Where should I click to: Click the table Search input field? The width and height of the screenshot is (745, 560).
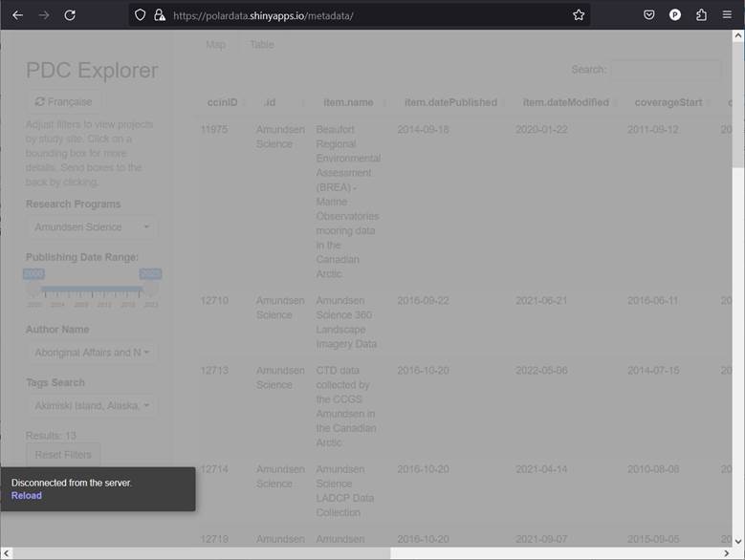(667, 70)
